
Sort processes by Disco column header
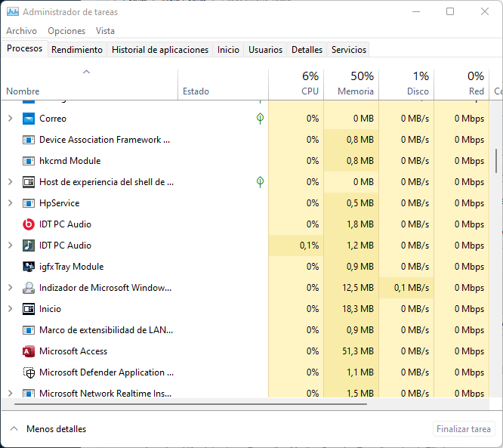pyautogui.click(x=406, y=84)
